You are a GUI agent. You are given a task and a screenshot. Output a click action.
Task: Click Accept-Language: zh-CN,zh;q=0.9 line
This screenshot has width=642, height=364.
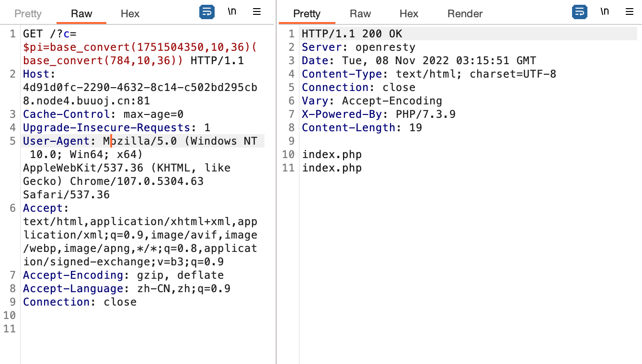coord(126,289)
